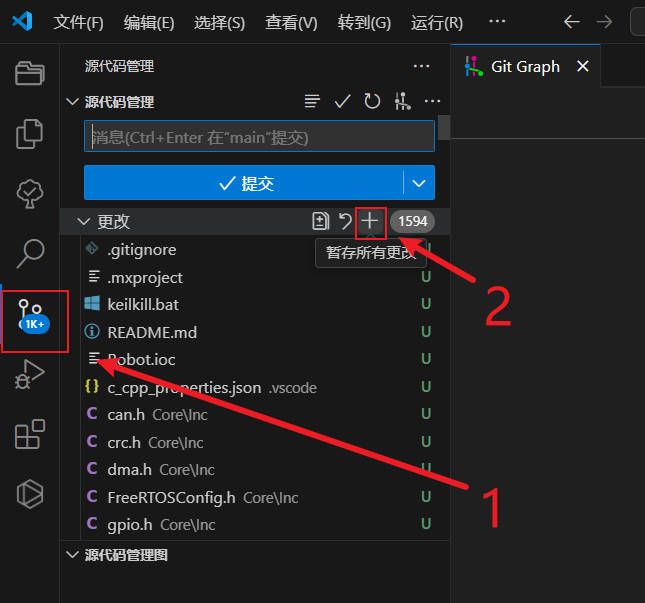Click the stage all changes plus icon
This screenshot has width=645, height=603.
371,220
